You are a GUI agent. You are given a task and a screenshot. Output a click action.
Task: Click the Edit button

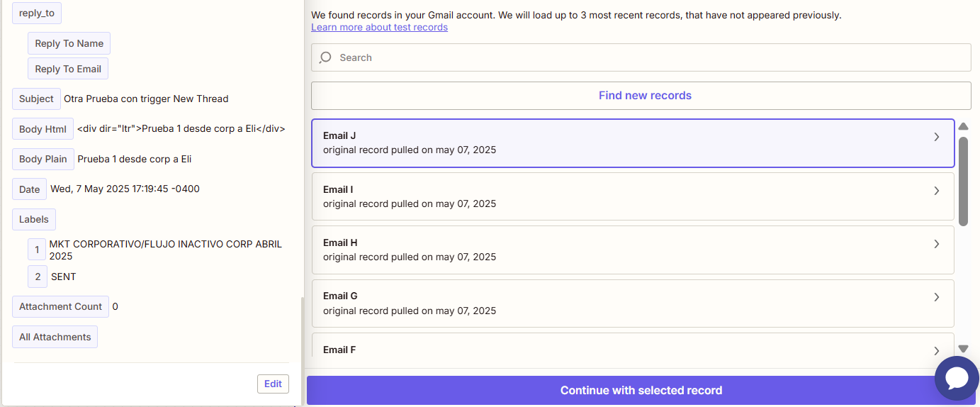(274, 384)
